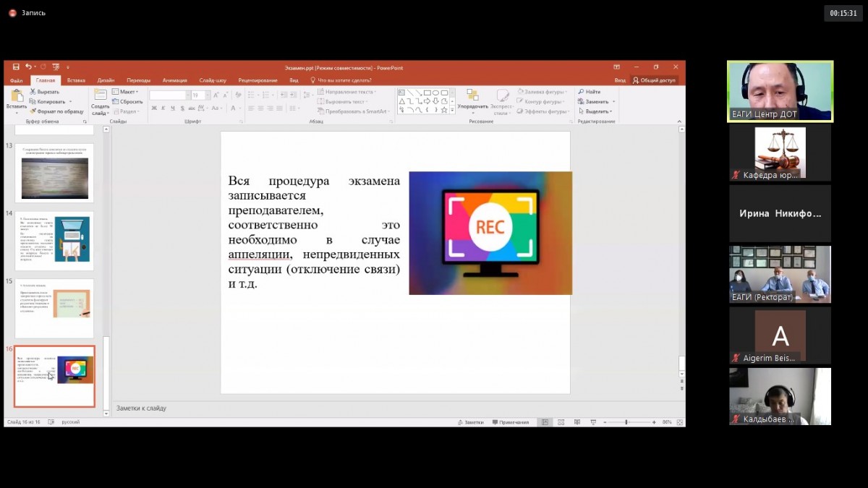The height and width of the screenshot is (488, 868).
Task: Click the Share (Общий доступ) button
Action: [654, 80]
